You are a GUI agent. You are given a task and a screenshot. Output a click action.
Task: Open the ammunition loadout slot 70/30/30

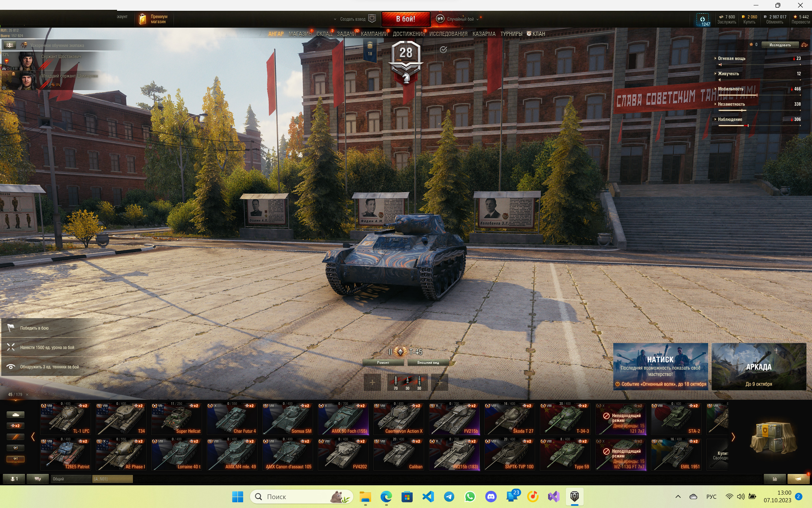[x=407, y=382]
